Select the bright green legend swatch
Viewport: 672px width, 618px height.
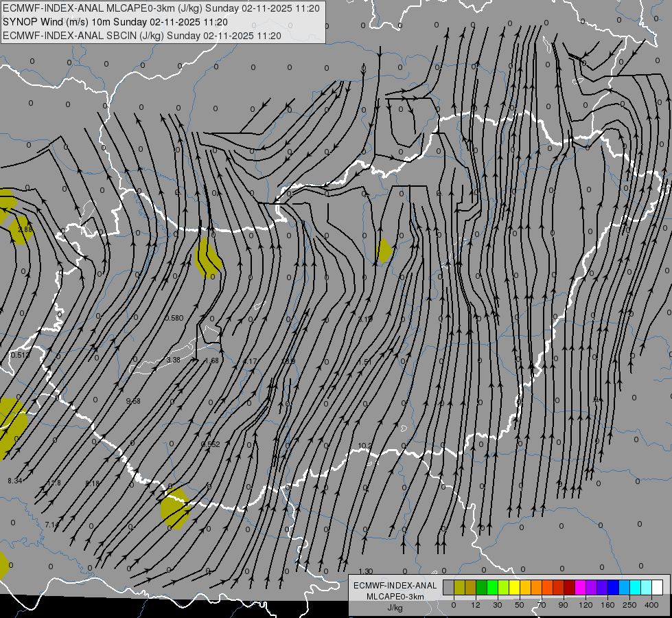point(492,587)
